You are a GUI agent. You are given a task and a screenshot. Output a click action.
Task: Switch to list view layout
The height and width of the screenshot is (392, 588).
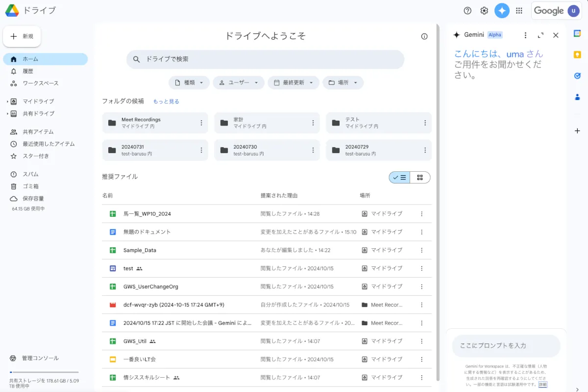pyautogui.click(x=399, y=178)
